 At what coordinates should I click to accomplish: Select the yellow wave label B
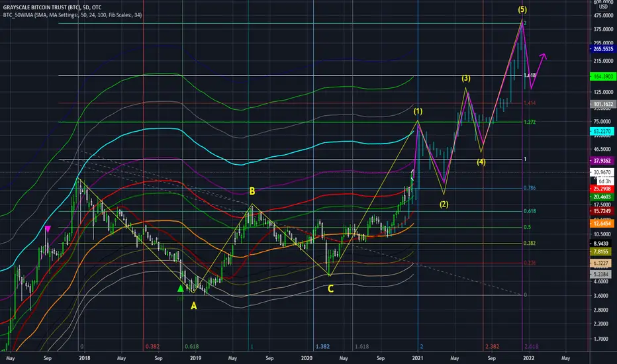point(252,191)
